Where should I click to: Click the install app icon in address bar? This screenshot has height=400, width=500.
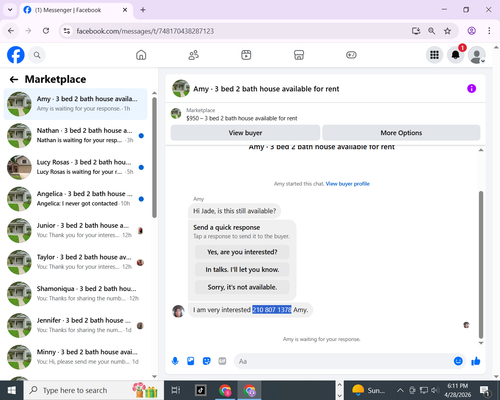pos(416,31)
